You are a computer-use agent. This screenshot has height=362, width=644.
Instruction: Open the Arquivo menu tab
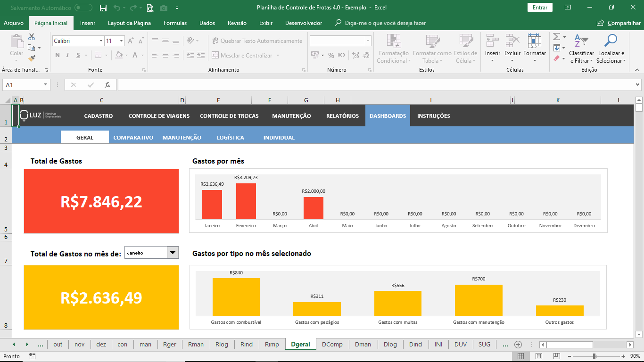point(14,23)
